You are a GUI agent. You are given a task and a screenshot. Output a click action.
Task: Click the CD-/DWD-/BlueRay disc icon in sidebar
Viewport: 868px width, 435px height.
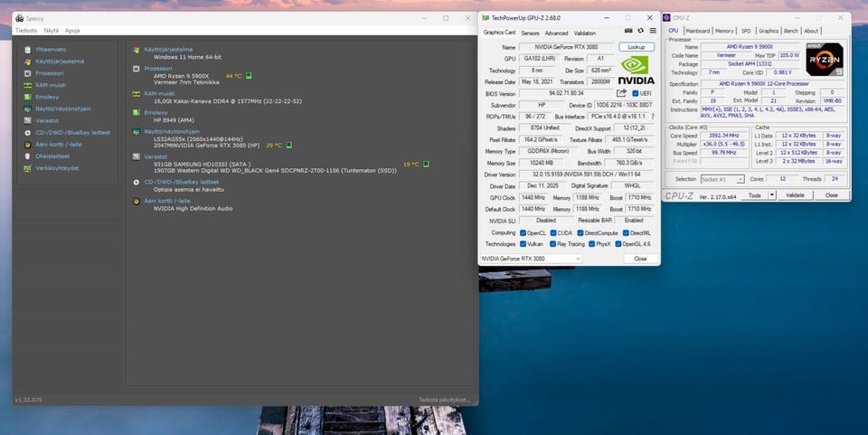click(x=28, y=133)
